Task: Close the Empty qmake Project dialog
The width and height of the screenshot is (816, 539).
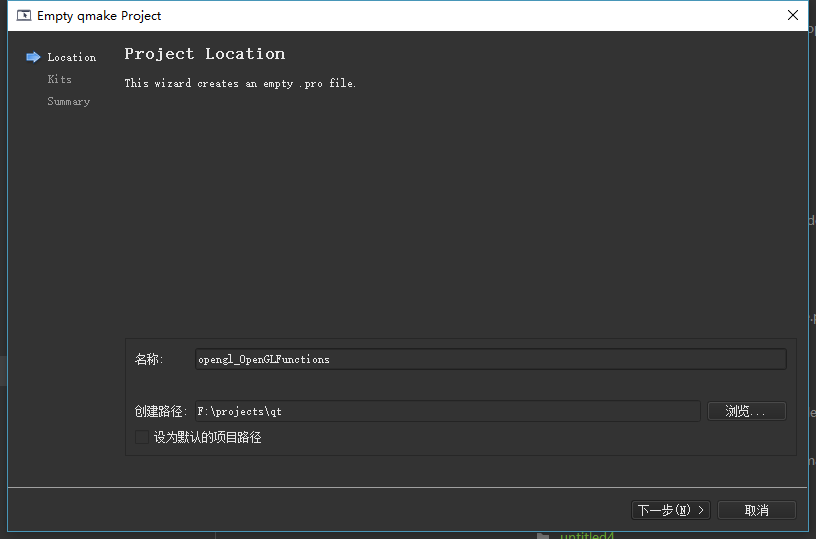Action: click(x=793, y=16)
